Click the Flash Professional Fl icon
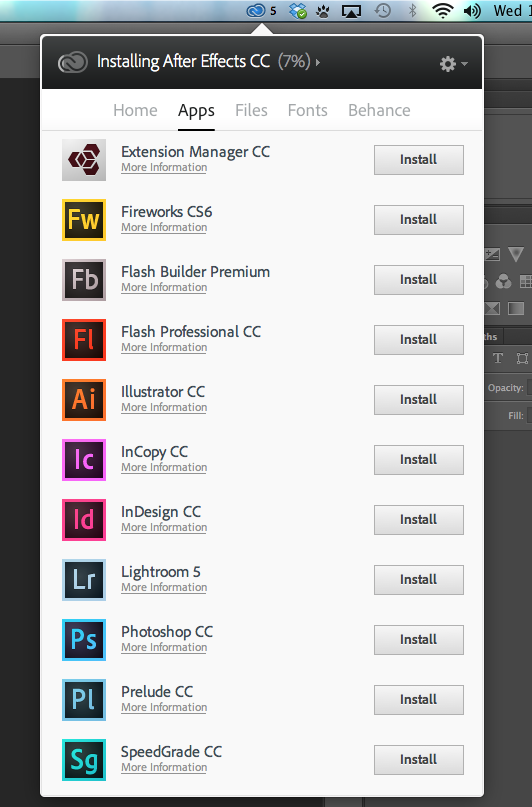Viewport: 532px width, 807px height. coord(84,340)
